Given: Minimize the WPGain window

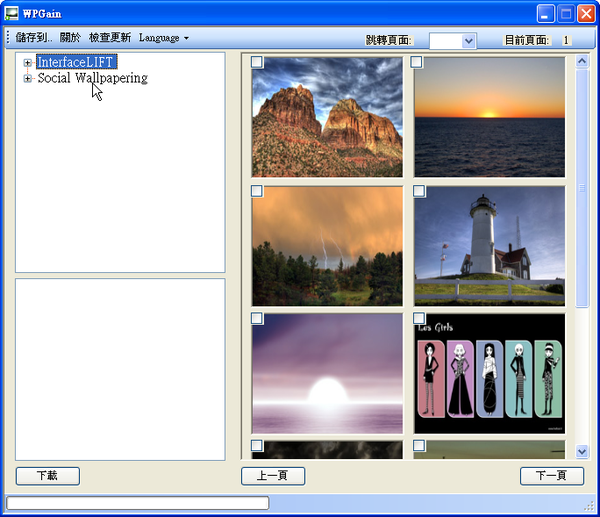Looking at the screenshot, I should 546,14.
